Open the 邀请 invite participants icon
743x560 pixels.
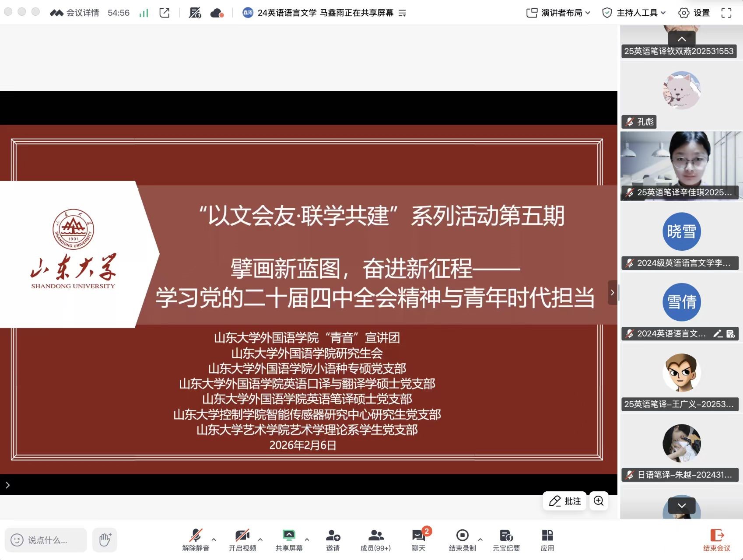(x=333, y=539)
